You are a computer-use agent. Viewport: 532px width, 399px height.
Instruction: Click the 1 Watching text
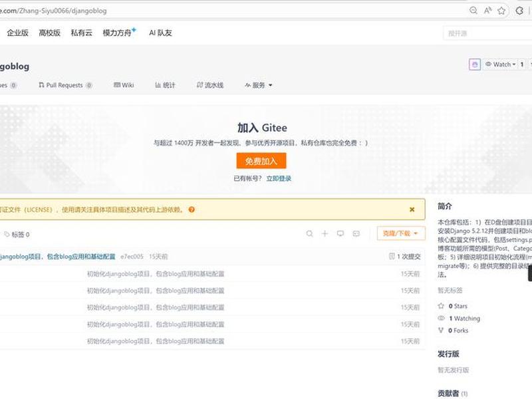click(464, 319)
